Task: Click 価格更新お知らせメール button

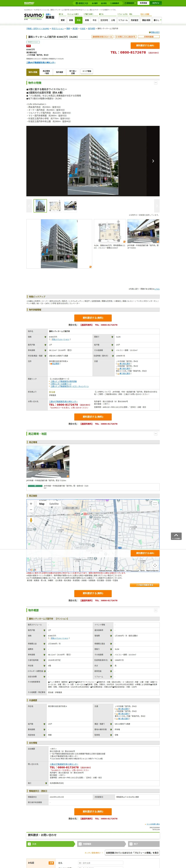Action: click(x=102, y=37)
